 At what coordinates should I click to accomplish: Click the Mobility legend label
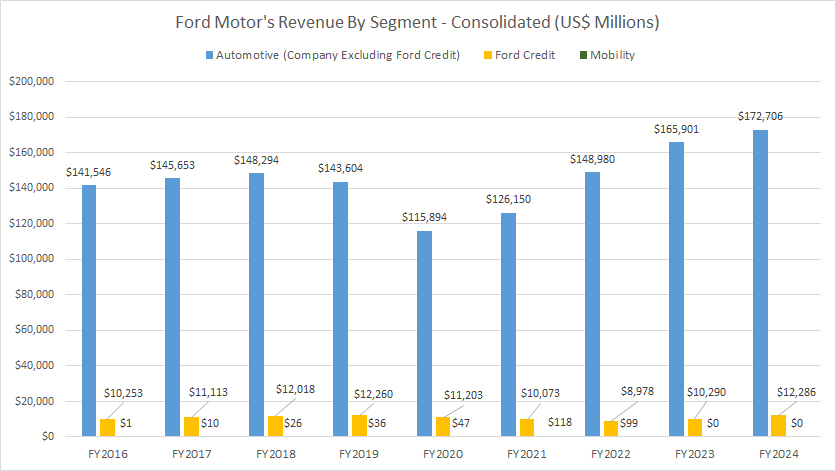coord(613,55)
